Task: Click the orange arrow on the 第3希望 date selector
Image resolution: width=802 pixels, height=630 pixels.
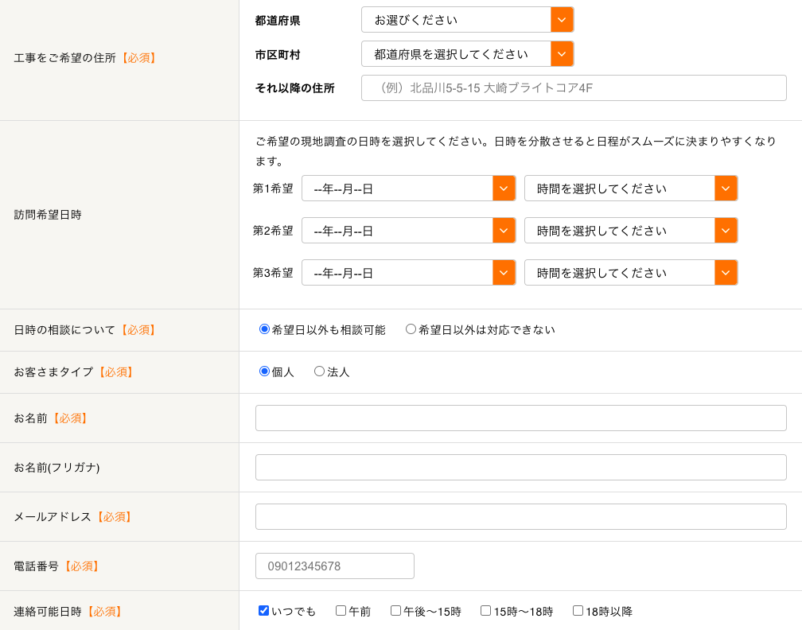Action: pyautogui.click(x=503, y=272)
